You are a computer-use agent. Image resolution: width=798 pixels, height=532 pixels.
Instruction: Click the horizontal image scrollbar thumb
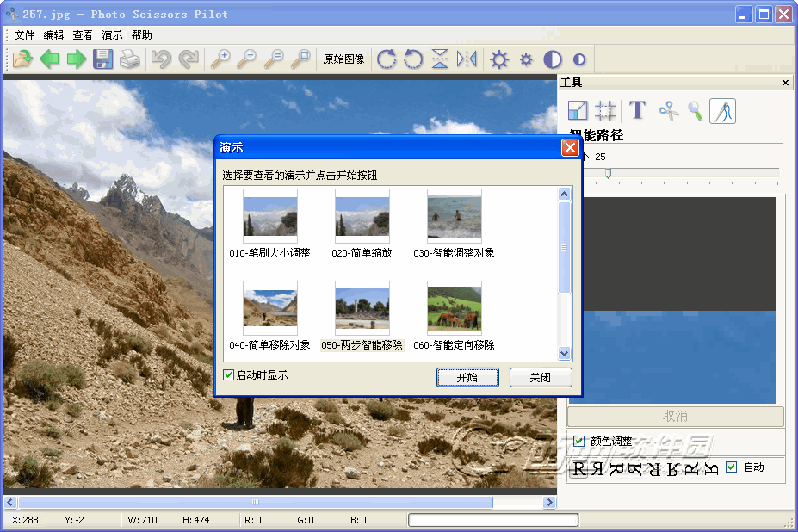(256, 503)
